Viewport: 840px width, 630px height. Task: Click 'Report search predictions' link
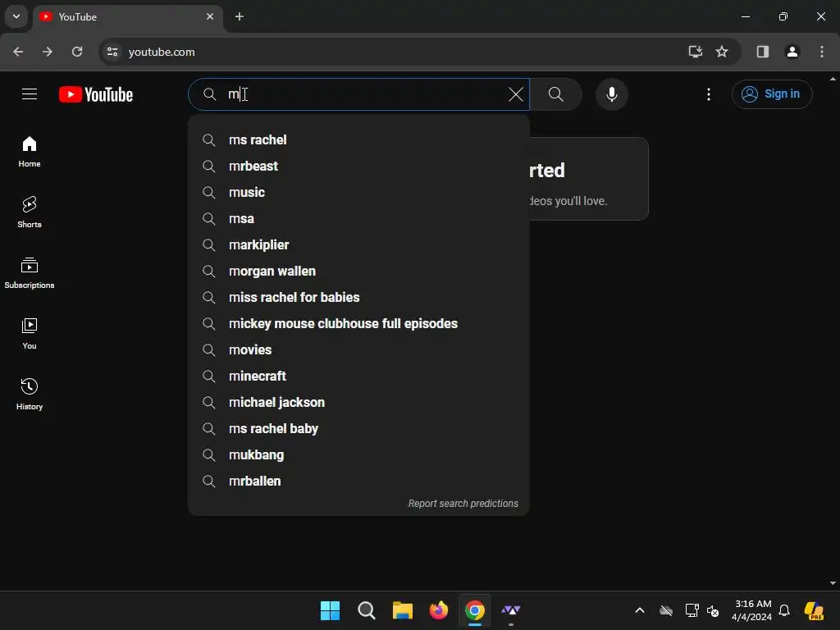coord(463,504)
